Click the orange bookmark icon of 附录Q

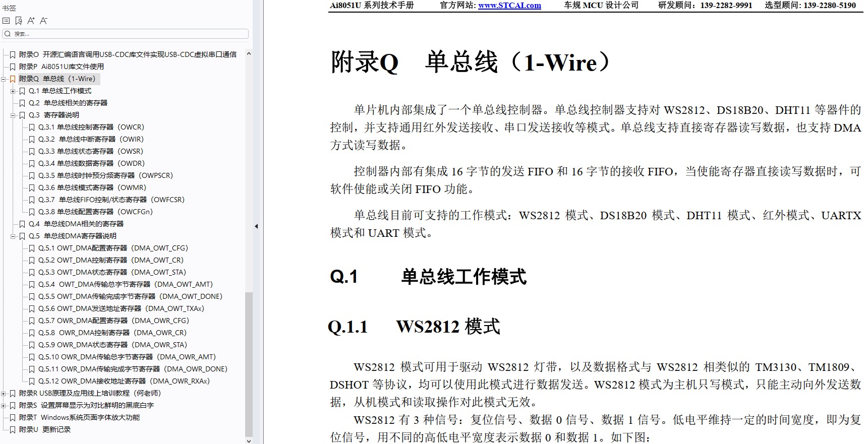pyautogui.click(x=13, y=79)
